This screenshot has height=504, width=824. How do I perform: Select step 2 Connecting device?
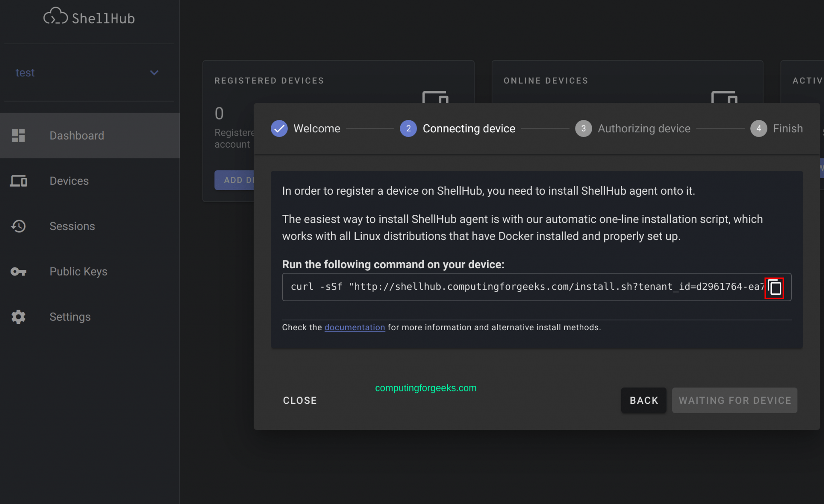(408, 129)
